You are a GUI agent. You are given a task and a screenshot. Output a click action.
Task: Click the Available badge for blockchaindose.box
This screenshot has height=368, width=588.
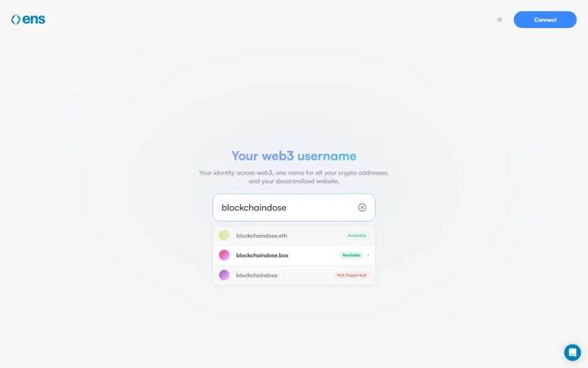(351, 255)
